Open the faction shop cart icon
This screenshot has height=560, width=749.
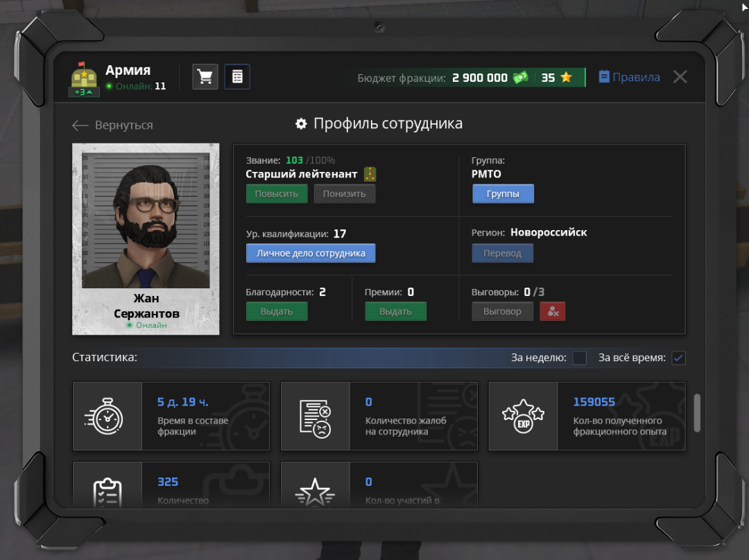tap(205, 76)
